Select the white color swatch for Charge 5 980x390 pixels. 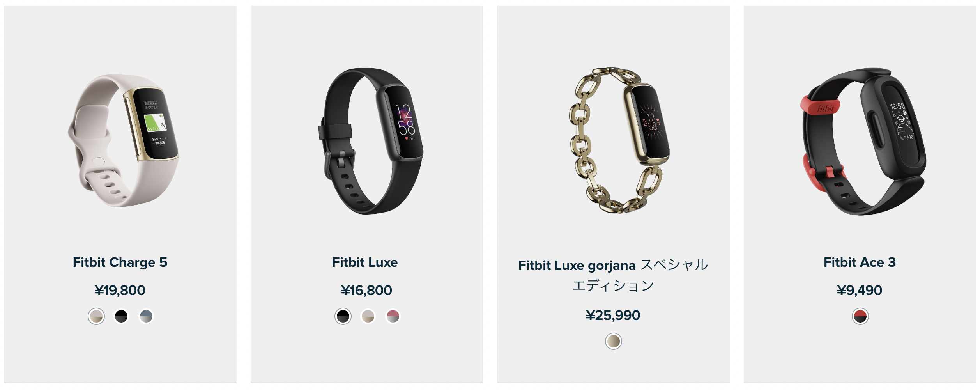pos(96,316)
